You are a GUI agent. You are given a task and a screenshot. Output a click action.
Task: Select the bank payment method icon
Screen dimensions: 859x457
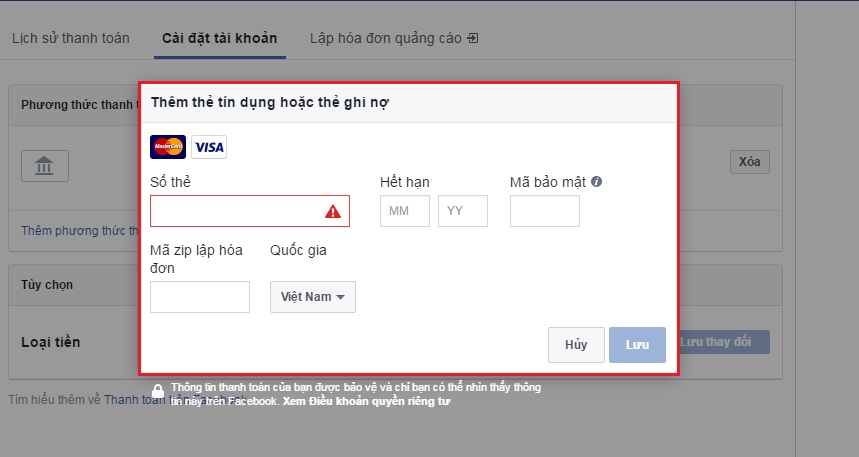pyautogui.click(x=45, y=166)
